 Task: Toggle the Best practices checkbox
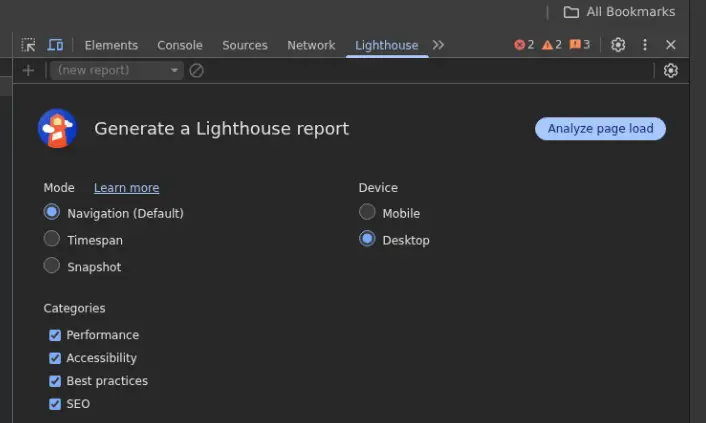point(55,381)
